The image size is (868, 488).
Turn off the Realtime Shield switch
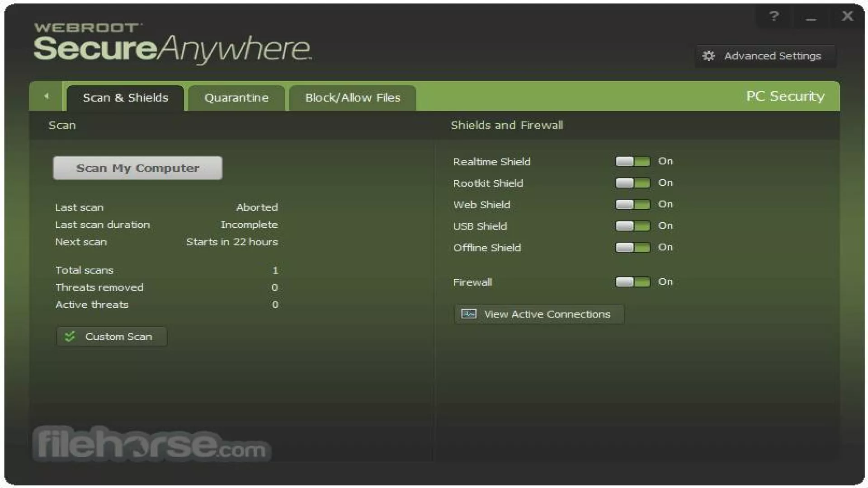coord(632,161)
